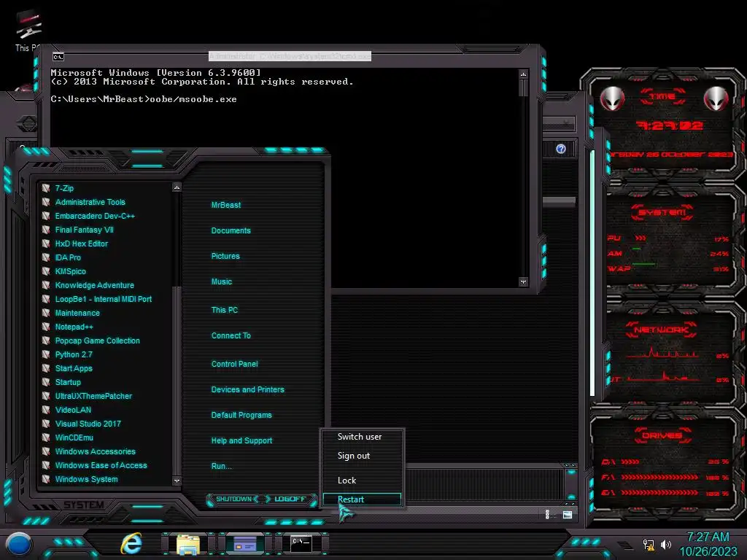Image resolution: width=747 pixels, height=560 pixels.
Task: Click the network tray icon
Action: click(649, 545)
